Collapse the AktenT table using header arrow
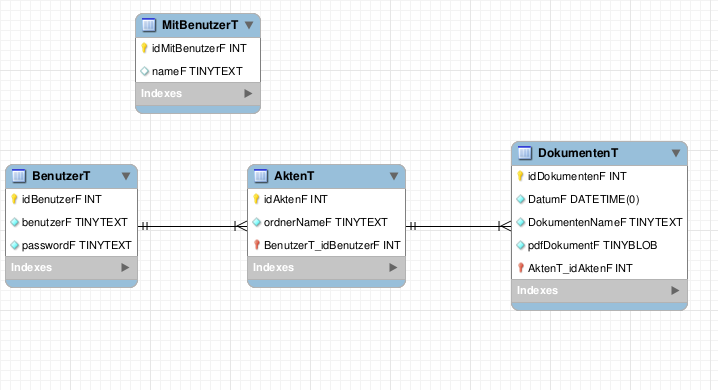Image resolution: width=718 pixels, height=390 pixels. pos(394,176)
